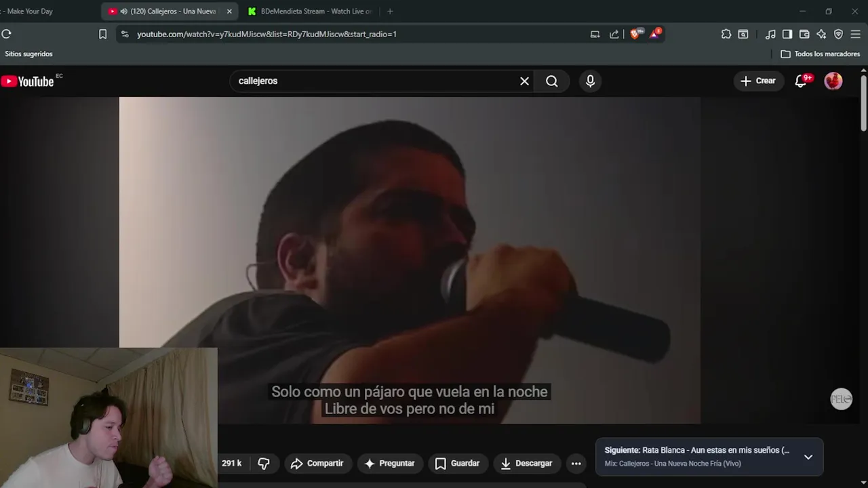Bookmark this page using the bookmark icon

tap(103, 34)
